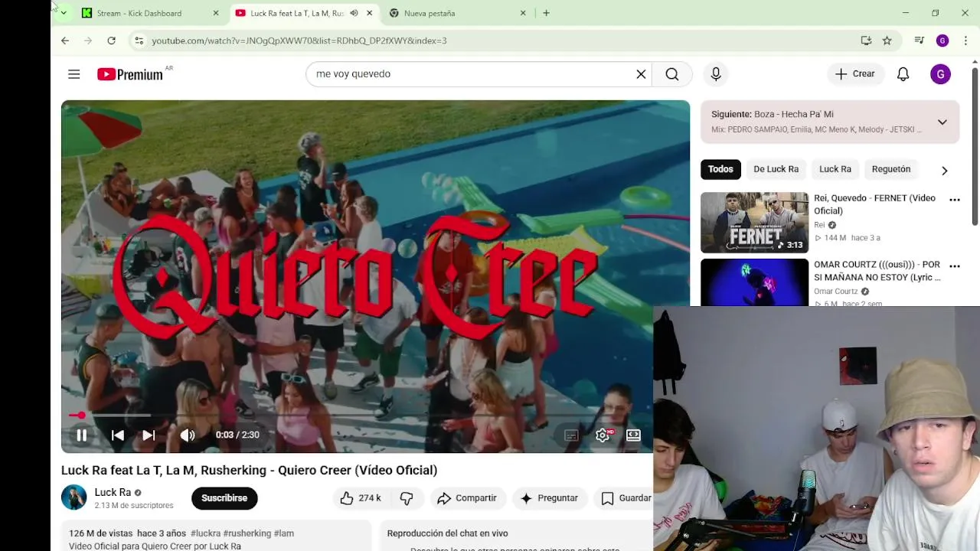Open a new browser tab
The height and width of the screenshot is (551, 980).
(x=546, y=13)
